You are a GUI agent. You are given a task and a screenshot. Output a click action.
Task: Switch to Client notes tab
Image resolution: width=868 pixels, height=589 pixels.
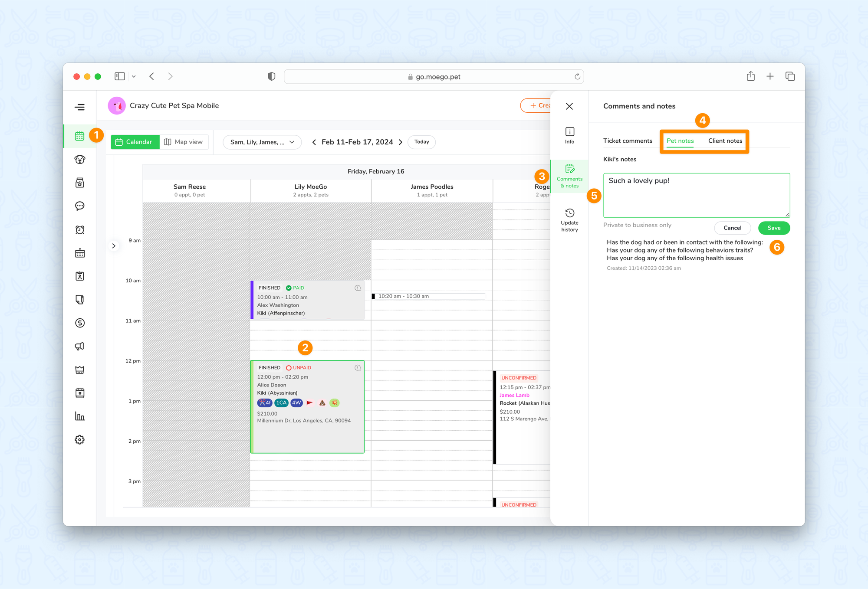coord(725,141)
